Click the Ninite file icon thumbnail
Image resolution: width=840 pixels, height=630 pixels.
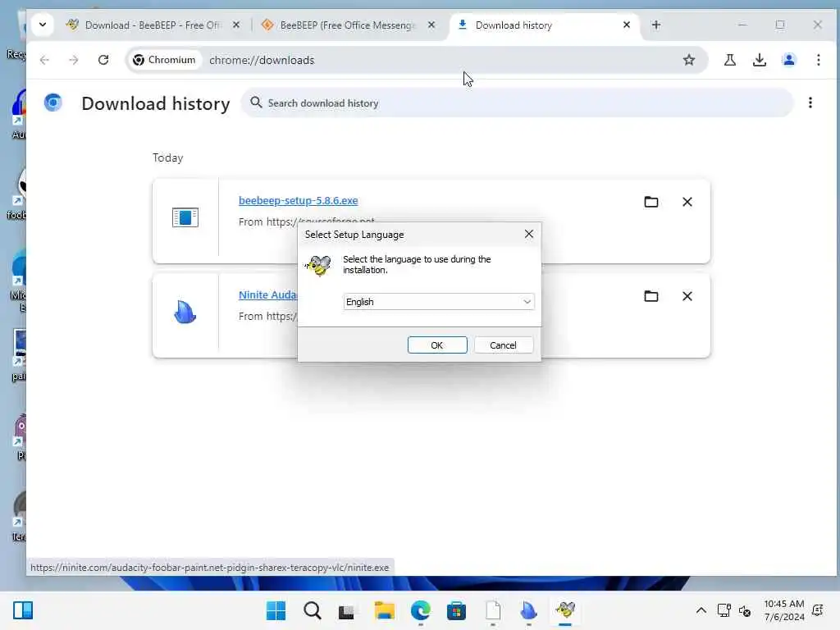tap(185, 312)
